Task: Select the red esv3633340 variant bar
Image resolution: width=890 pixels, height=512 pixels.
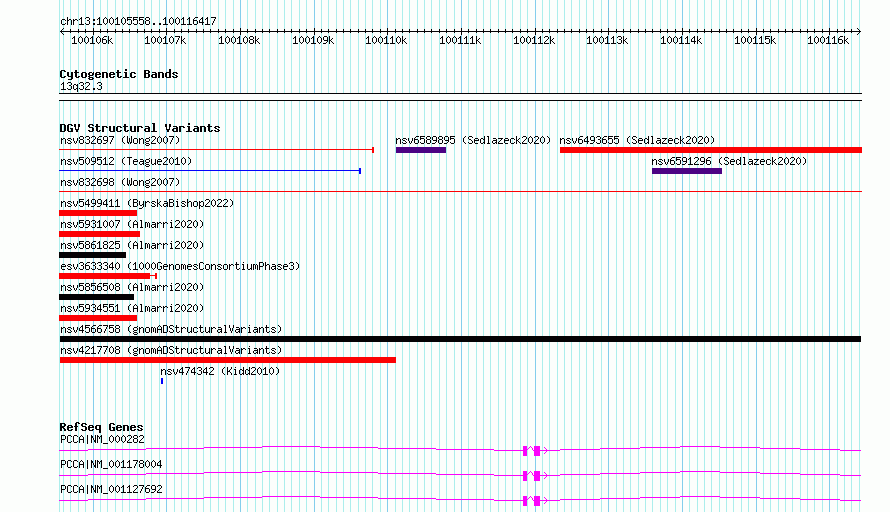Action: pyautogui.click(x=108, y=276)
